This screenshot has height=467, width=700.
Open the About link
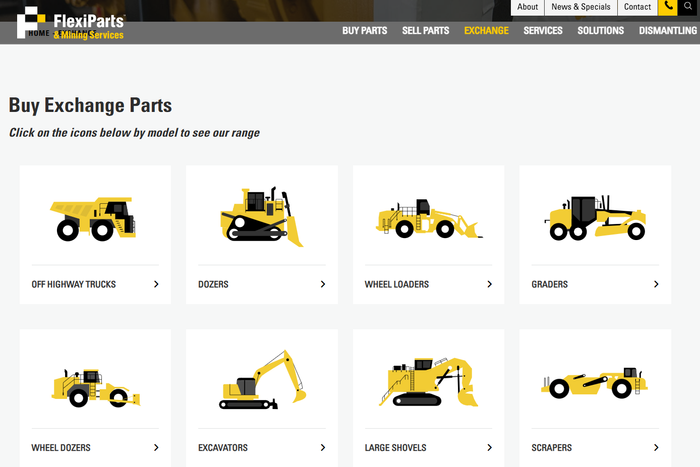click(x=527, y=7)
